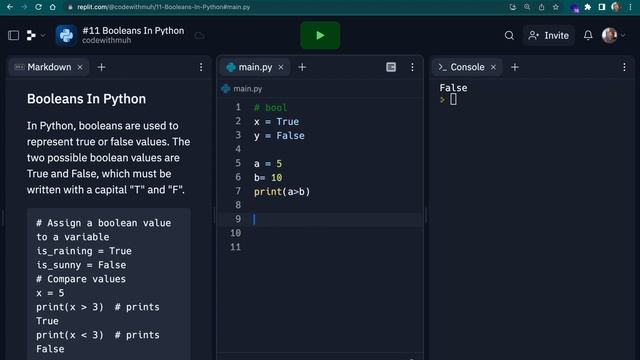Share the page via browser share icon
Viewport: 640px width, 360px height.
(541, 7)
